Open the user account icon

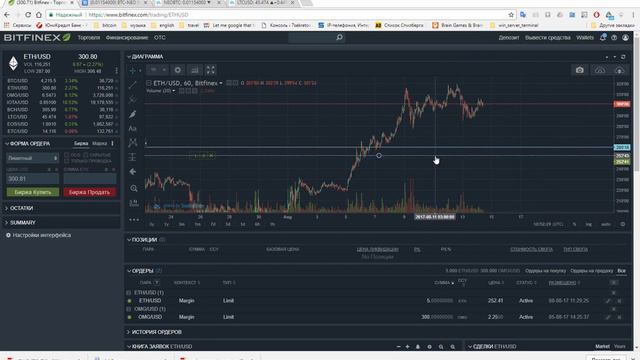tap(625, 38)
